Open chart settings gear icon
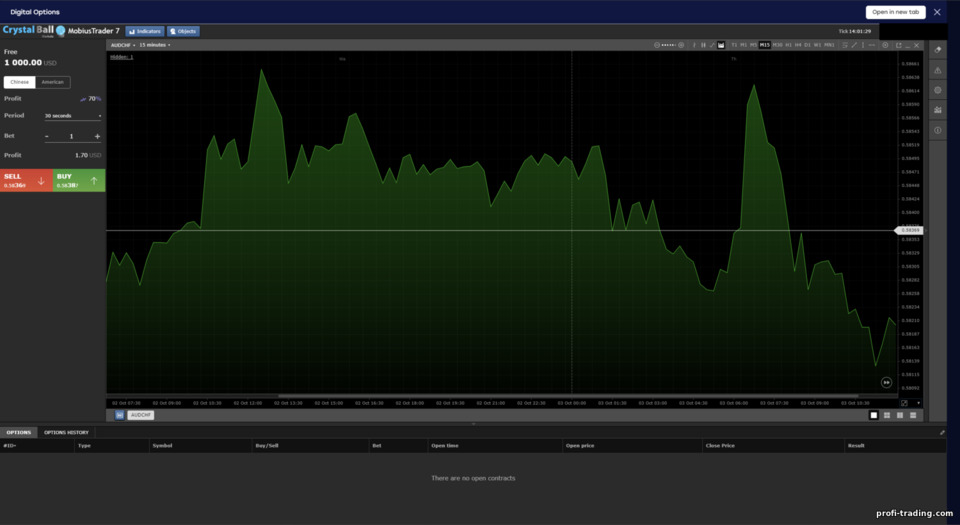Viewport: 960px width, 525px height. [885, 45]
